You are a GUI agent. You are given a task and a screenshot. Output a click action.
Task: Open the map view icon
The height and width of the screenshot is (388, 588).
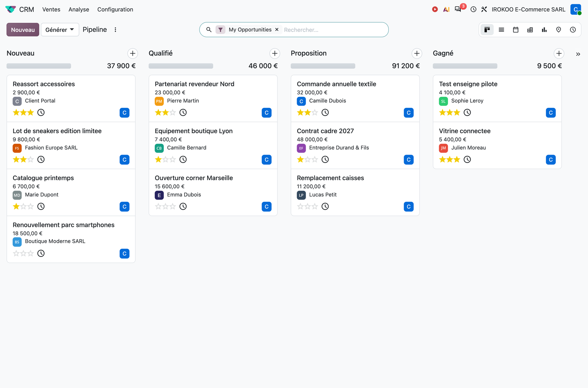pyautogui.click(x=559, y=30)
